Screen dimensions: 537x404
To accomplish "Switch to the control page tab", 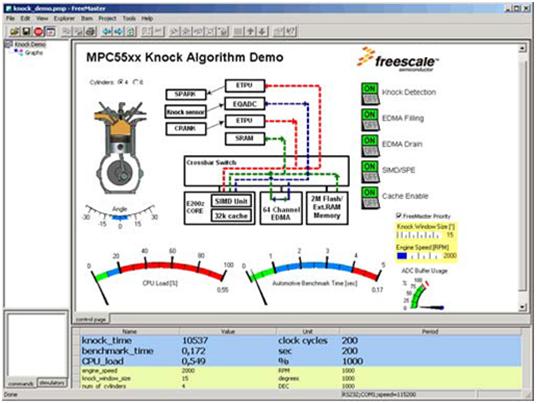I will (91, 319).
